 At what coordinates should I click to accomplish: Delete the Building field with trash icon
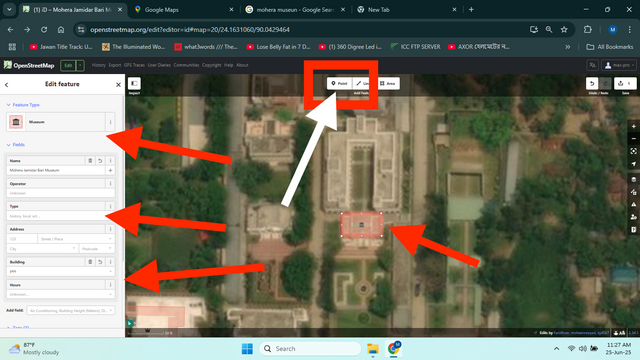(90, 262)
